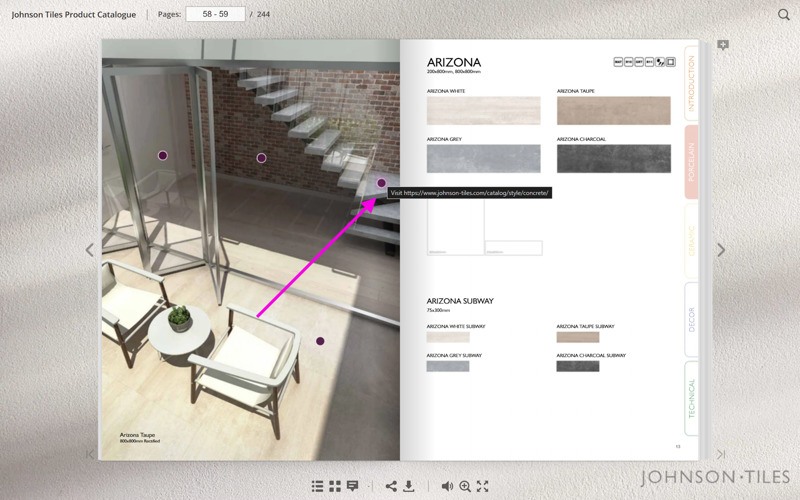Open the PORCELAIN section tab
Viewport: 800px width, 500px height.
[691, 162]
